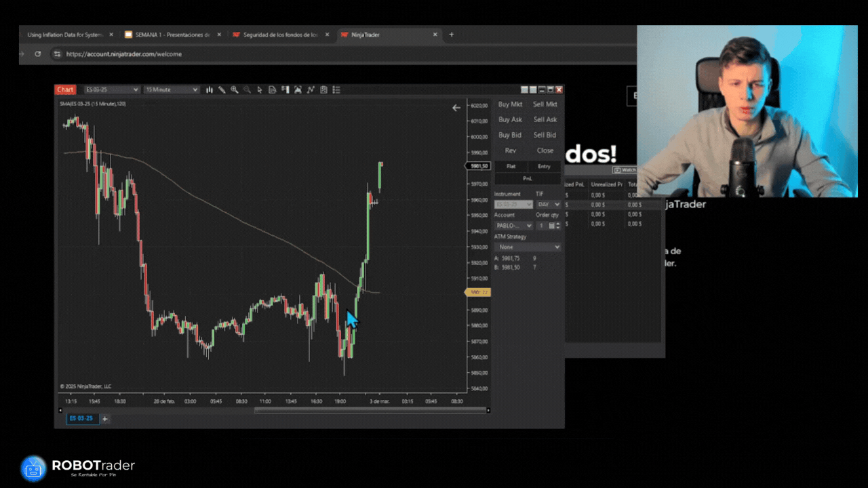The width and height of the screenshot is (868, 488).
Task: Select the ES 03-25 bottom chart tab
Action: pos(81,419)
